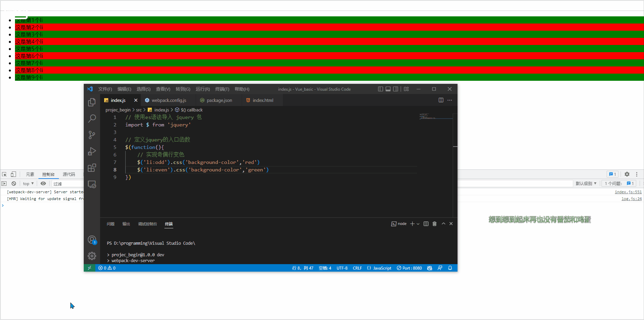
Task: Create new terminal with plus button
Action: tap(412, 224)
